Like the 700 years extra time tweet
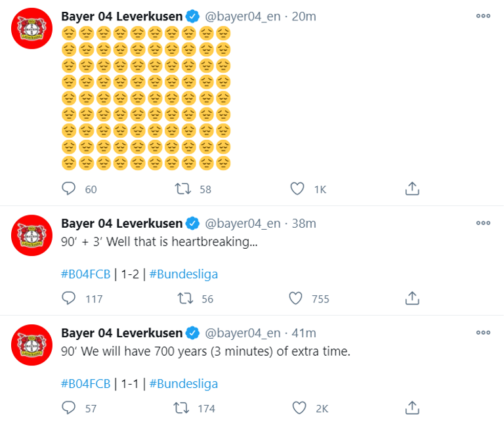 click(297, 408)
